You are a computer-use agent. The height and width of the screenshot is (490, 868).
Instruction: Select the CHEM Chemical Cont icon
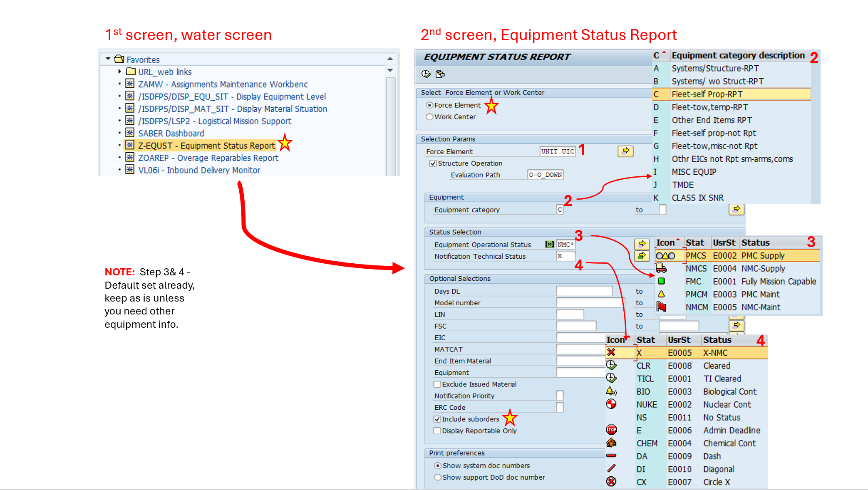pyautogui.click(x=611, y=443)
